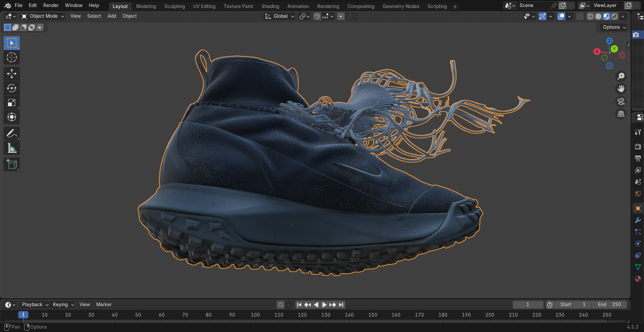644x332 pixels.
Task: Click the Pan view hand icon
Action: pyautogui.click(x=621, y=89)
